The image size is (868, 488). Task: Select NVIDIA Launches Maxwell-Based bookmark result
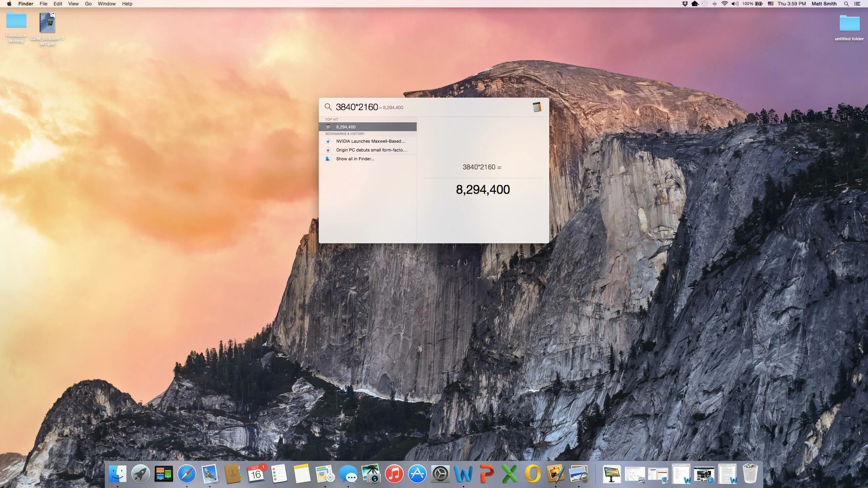pyautogui.click(x=371, y=141)
